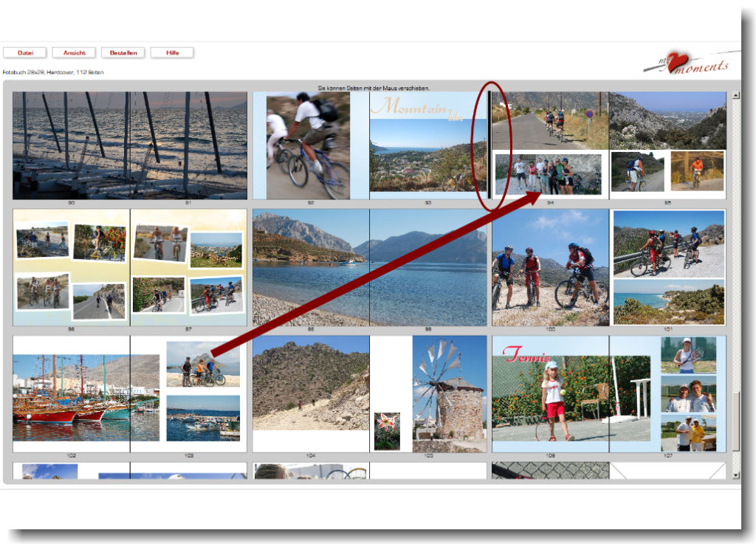
Task: Select the Tennis title page 106
Action: (550, 393)
